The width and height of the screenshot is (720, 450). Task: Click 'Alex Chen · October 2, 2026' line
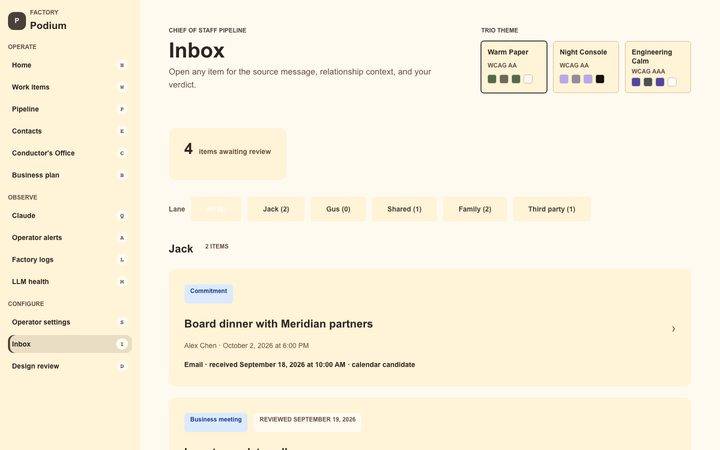247,345
